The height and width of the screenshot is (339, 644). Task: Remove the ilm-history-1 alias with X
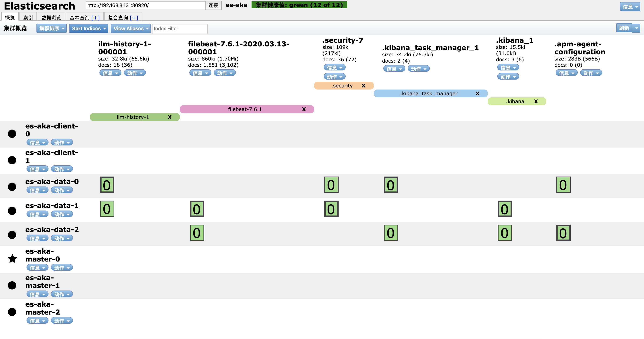click(169, 117)
